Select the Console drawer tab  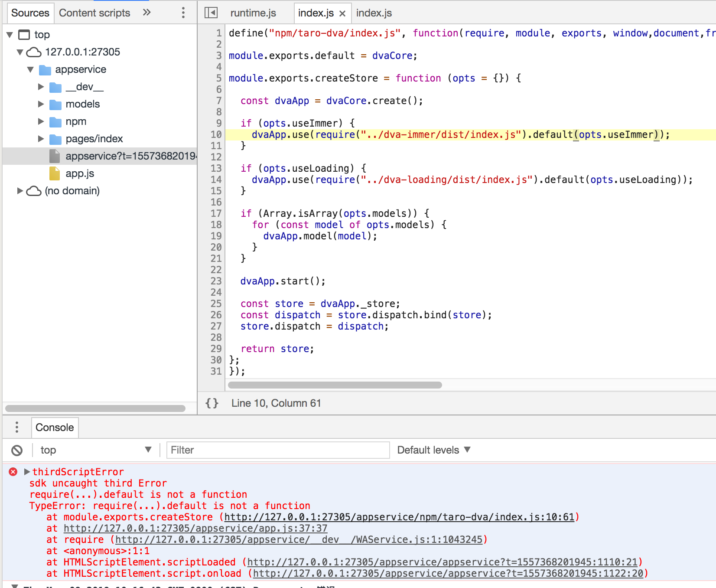point(55,428)
